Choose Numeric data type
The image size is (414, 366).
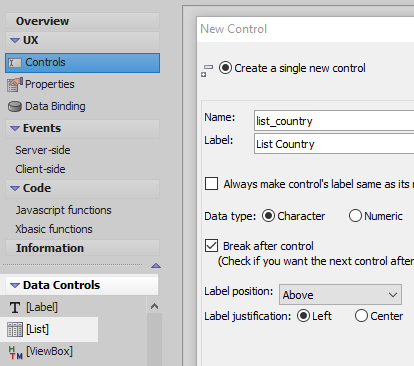click(355, 216)
